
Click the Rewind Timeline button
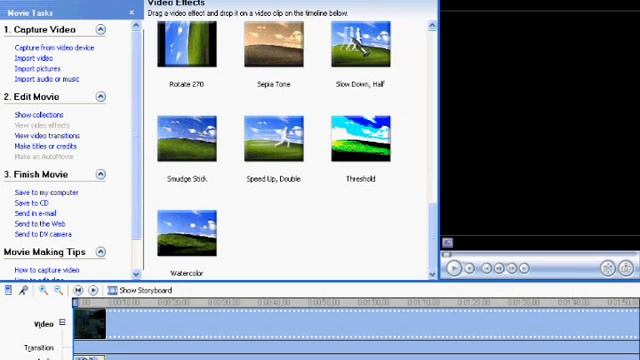tap(78, 290)
